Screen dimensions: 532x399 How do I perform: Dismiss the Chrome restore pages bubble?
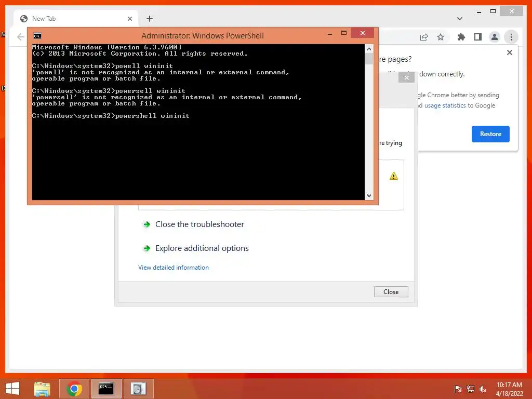point(510,52)
